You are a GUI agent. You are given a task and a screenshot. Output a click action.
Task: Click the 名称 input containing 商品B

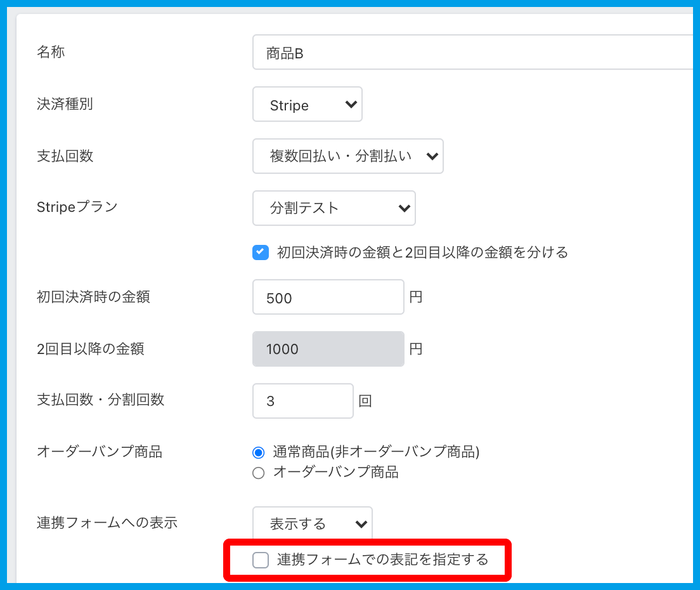[x=469, y=53]
